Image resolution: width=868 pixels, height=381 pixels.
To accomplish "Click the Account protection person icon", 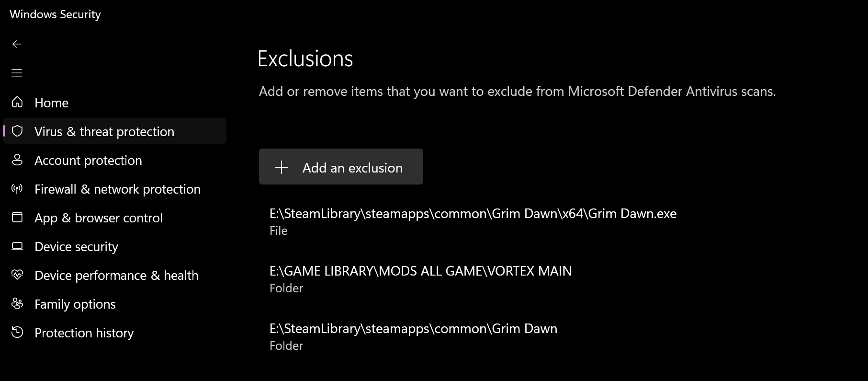I will pyautogui.click(x=17, y=160).
